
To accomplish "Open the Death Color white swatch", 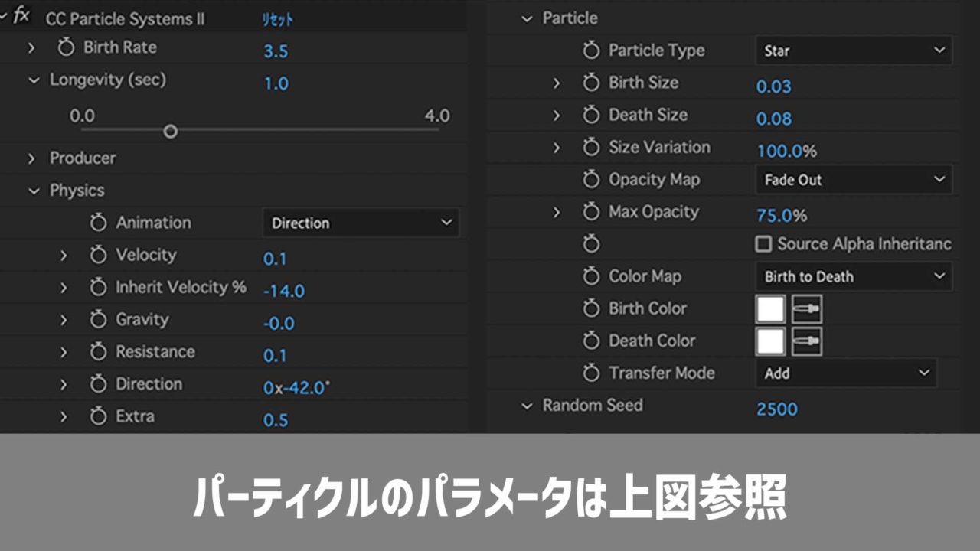I will point(770,341).
